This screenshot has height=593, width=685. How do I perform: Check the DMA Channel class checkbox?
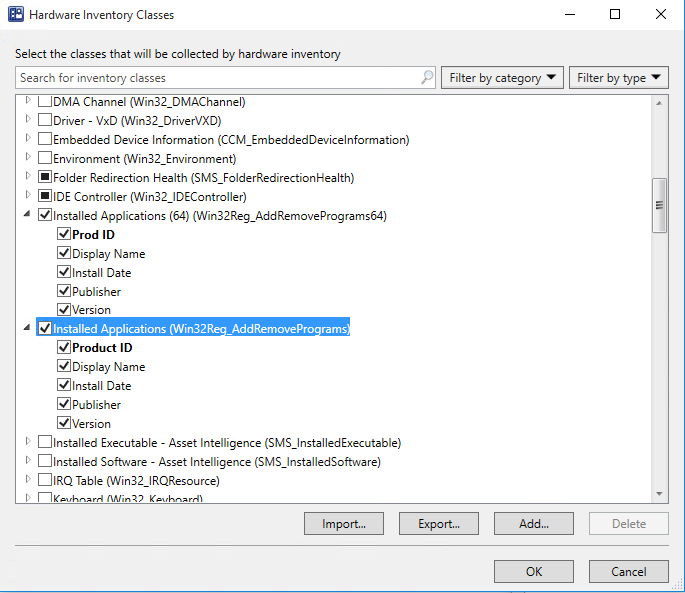click(x=45, y=101)
